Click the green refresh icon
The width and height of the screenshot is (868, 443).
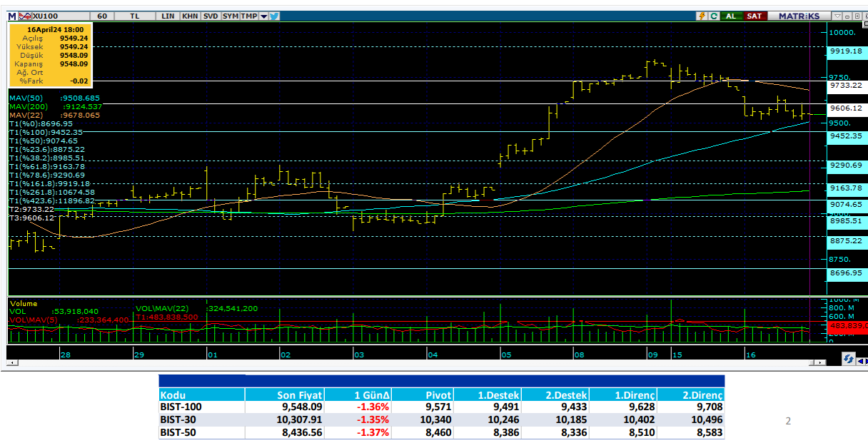click(x=714, y=16)
